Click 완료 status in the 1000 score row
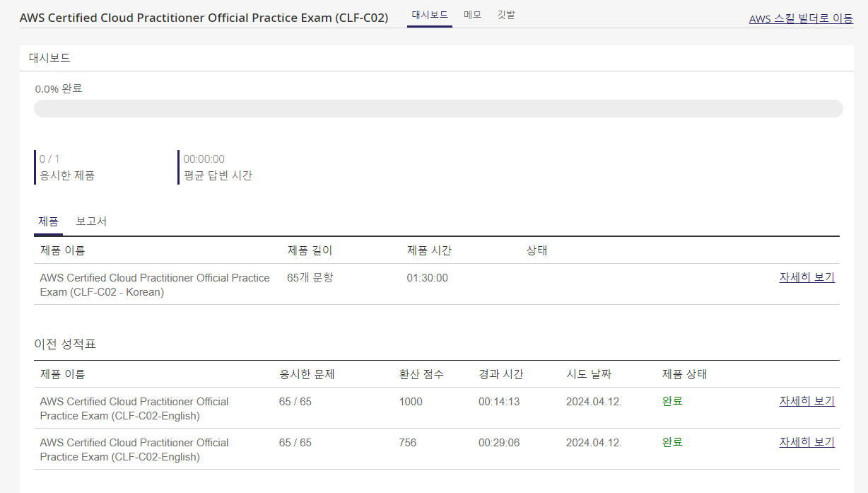This screenshot has width=868, height=493. 672,401
